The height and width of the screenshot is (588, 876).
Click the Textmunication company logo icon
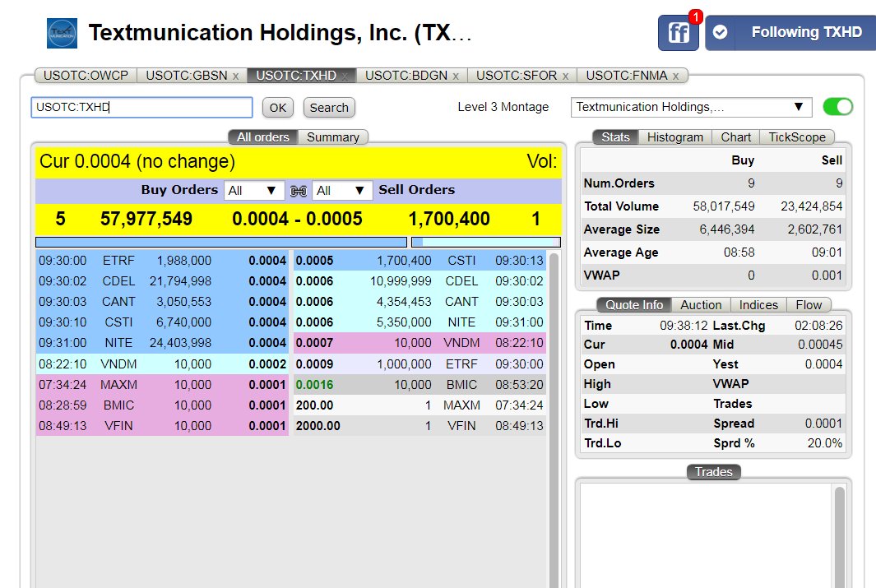coord(62,34)
